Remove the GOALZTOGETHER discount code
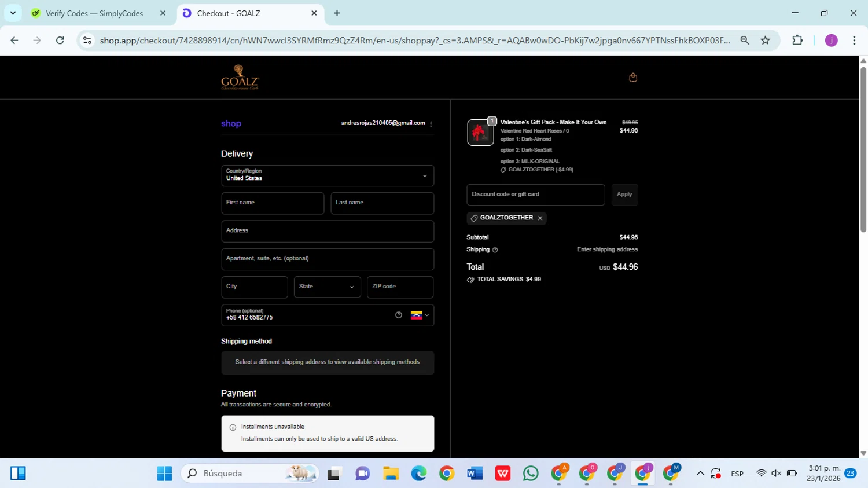This screenshot has height=488, width=868. pyautogui.click(x=540, y=218)
